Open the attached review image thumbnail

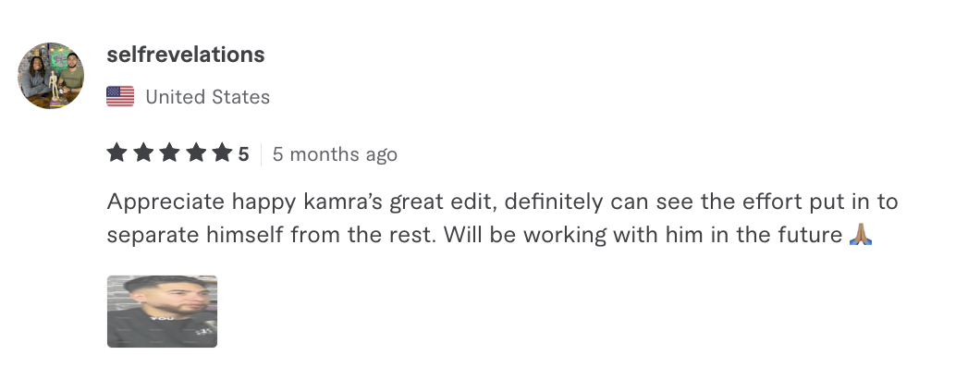162,312
